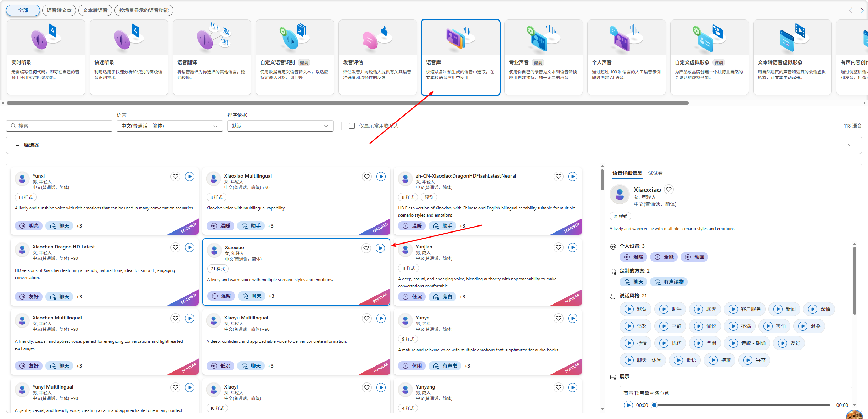Select the 文本转语音 category tab
The height and width of the screenshot is (419, 868).
click(x=95, y=10)
